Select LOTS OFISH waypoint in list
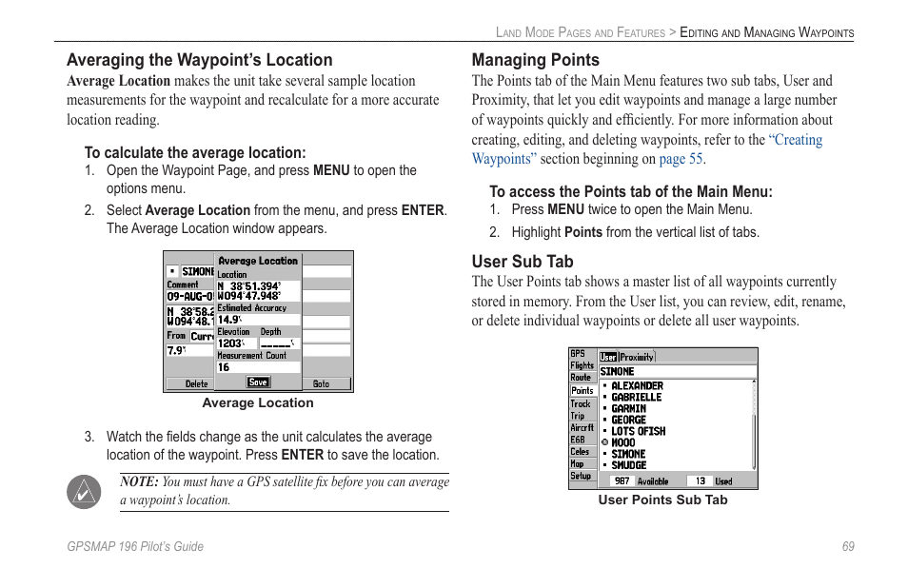Viewport: 908px width, 588px height. point(638,431)
